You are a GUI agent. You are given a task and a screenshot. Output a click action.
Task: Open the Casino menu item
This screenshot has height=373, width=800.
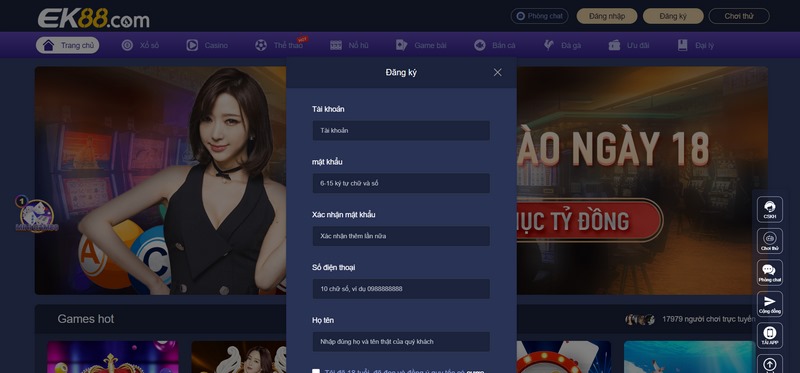pos(207,45)
